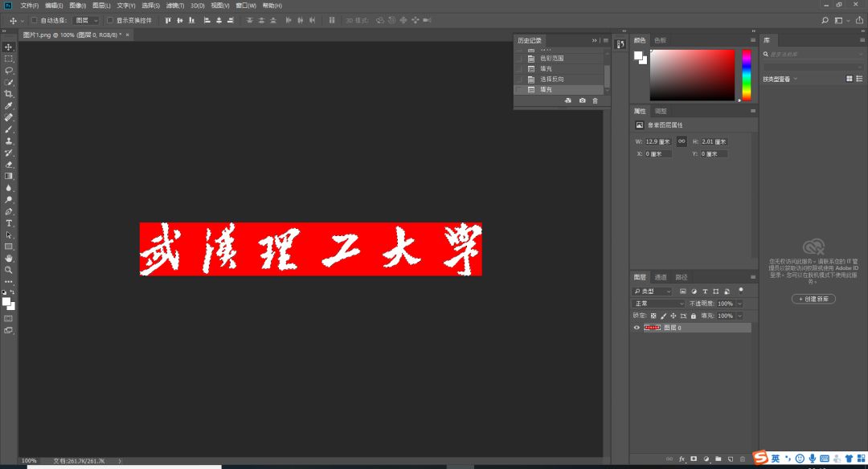This screenshot has height=469, width=868.
Task: Open the Color panel flyout menu
Action: pyautogui.click(x=752, y=40)
